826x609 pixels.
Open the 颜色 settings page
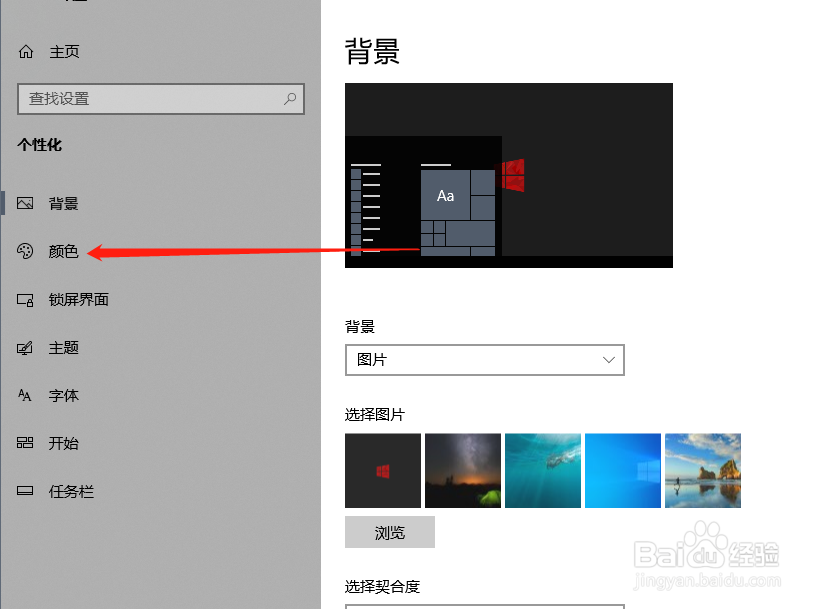pos(63,251)
